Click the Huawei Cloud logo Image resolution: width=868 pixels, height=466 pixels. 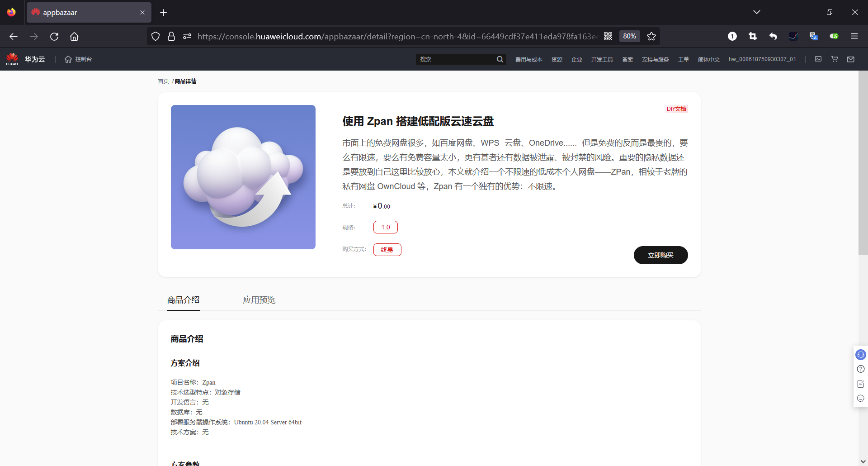click(12, 58)
